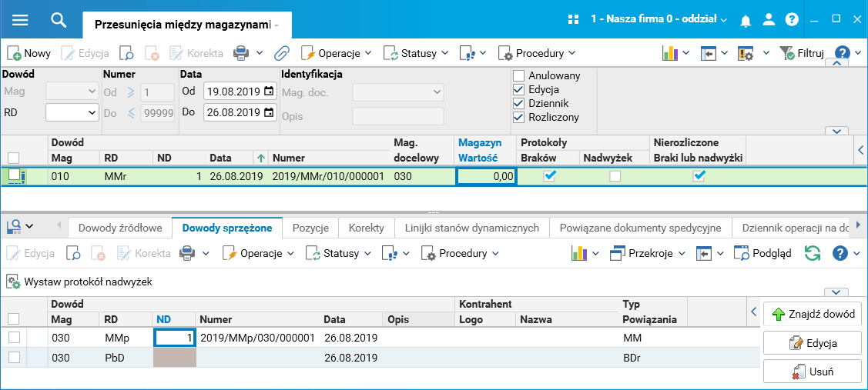Click the printer icon in lower toolbar
Screen dimensions: 868x390
click(x=186, y=253)
